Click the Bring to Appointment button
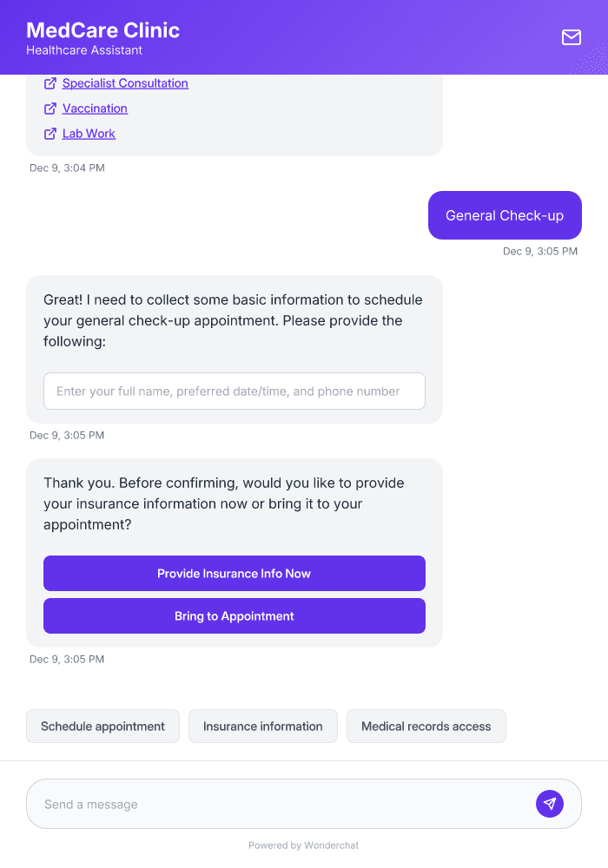Screen dimensions: 608x868 pos(234,615)
